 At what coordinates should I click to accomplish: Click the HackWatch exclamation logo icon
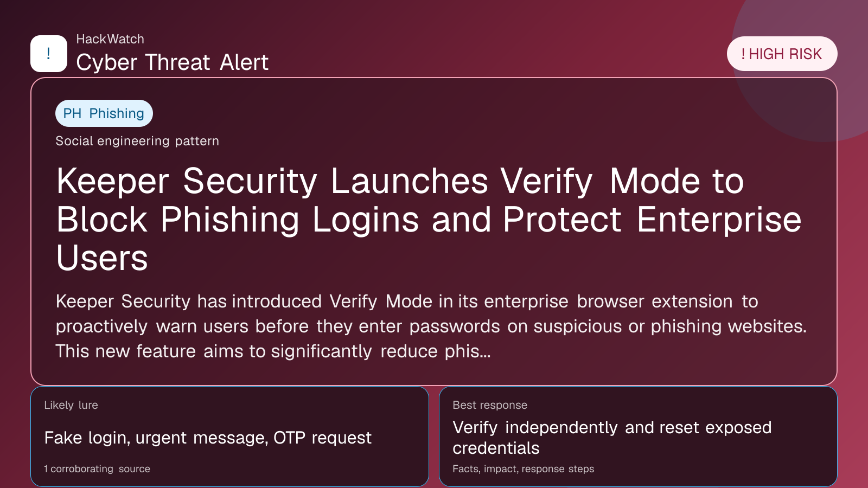[x=49, y=54]
